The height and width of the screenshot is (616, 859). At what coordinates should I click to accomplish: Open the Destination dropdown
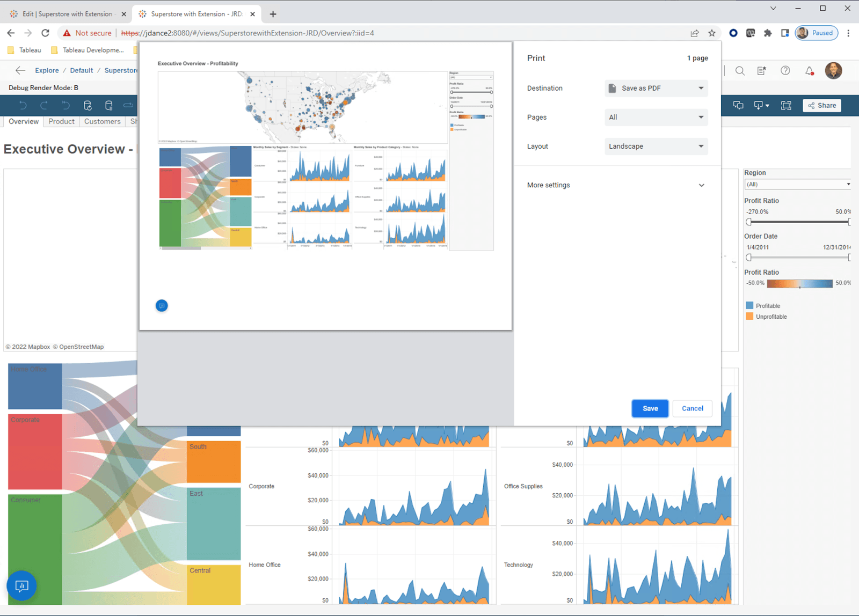point(656,89)
